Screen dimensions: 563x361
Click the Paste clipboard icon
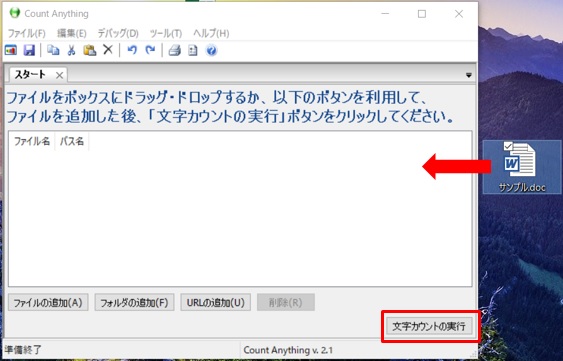pyautogui.click(x=89, y=50)
